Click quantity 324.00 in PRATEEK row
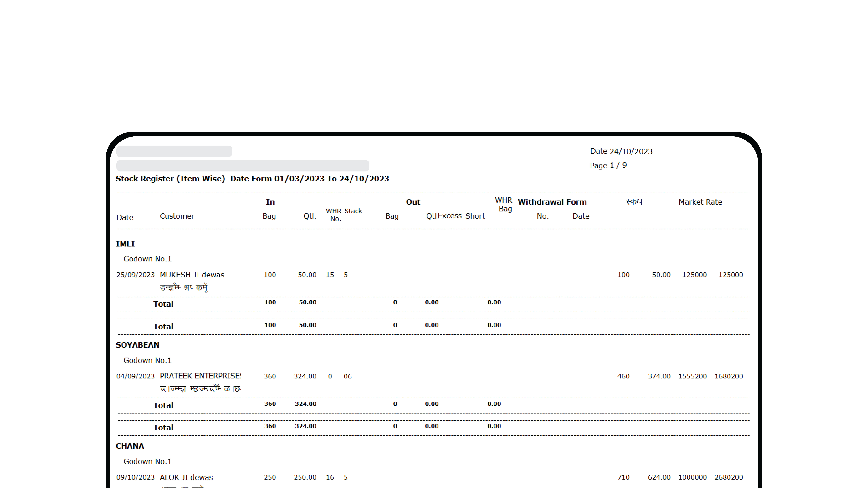 (x=305, y=376)
